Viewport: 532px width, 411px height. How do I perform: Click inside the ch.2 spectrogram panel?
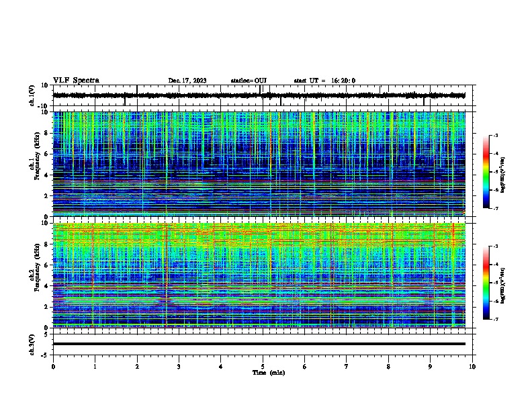(x=259, y=275)
